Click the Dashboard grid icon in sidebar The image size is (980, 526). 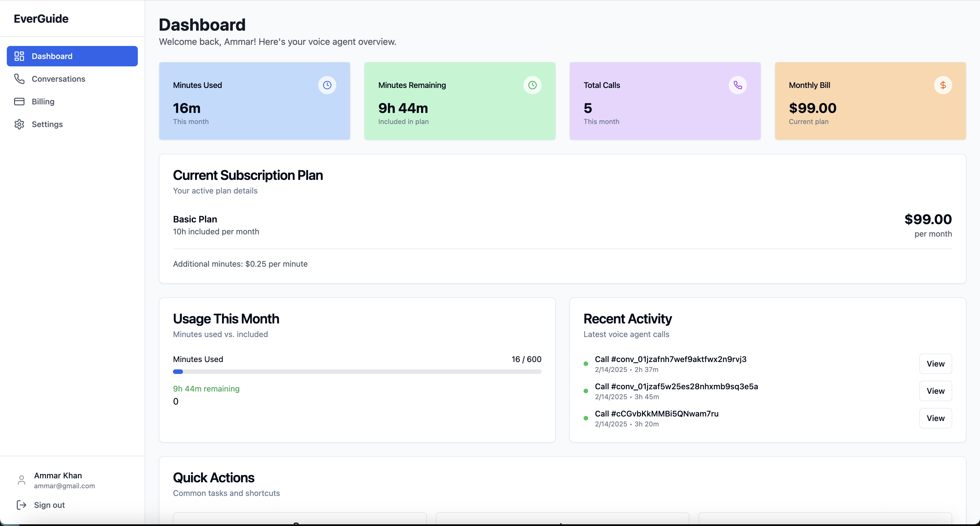(x=19, y=56)
